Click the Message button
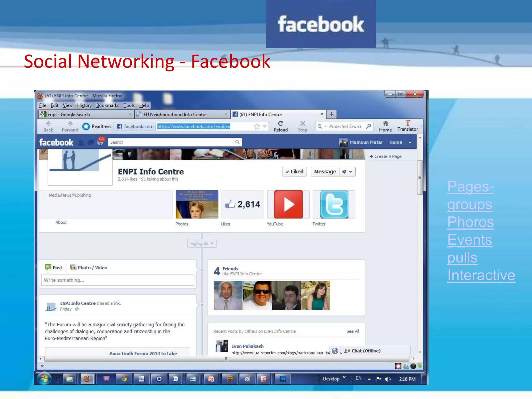Screen dimensions: 532x399 (325, 171)
